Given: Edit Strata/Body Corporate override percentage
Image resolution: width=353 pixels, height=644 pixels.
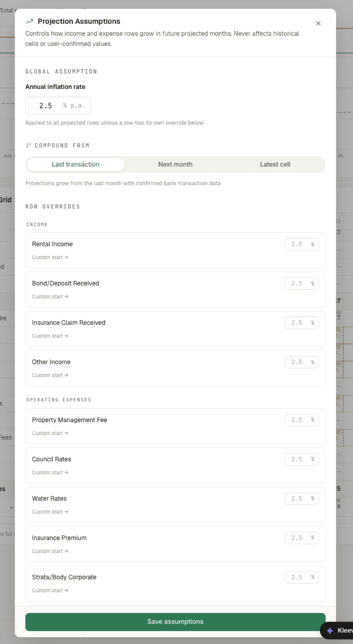Looking at the screenshot, I should (x=302, y=577).
